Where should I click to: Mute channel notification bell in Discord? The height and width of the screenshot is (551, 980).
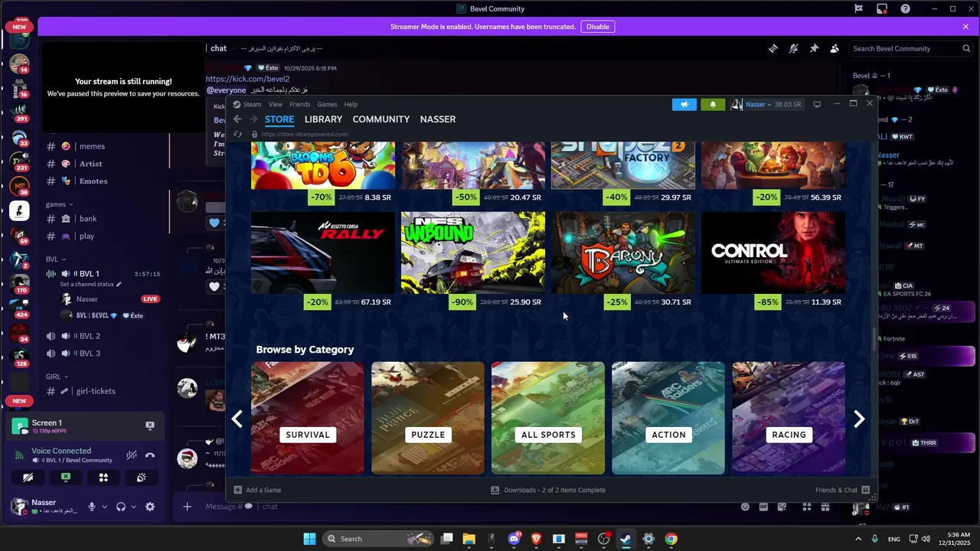click(794, 48)
